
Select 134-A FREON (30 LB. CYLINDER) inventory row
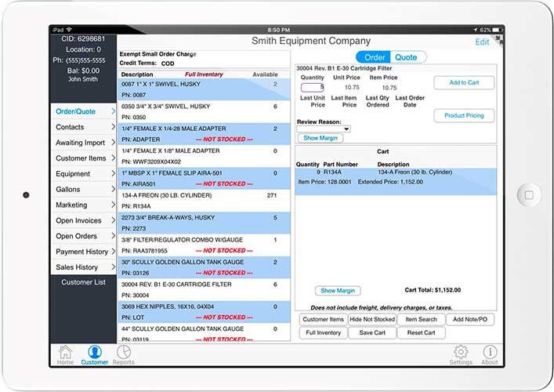pos(204,201)
